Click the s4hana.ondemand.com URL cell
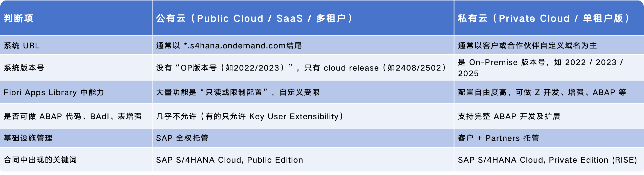The height and width of the screenshot is (175, 644). pos(229,46)
